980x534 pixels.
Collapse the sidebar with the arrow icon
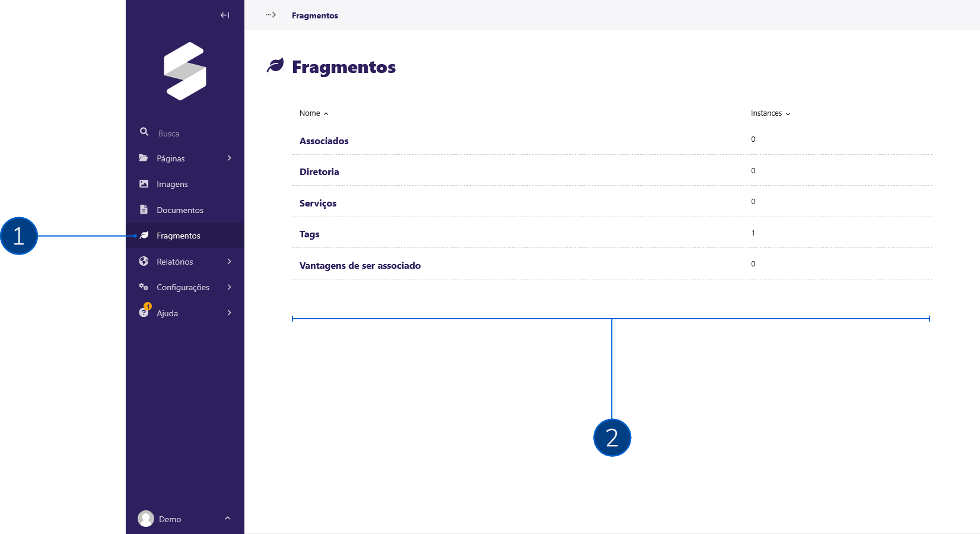(x=224, y=15)
